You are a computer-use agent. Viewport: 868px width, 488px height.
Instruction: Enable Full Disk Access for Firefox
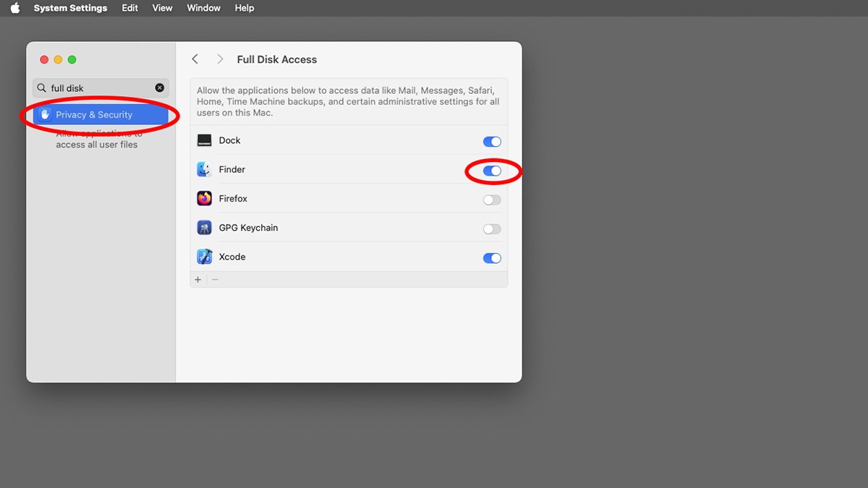[492, 200]
